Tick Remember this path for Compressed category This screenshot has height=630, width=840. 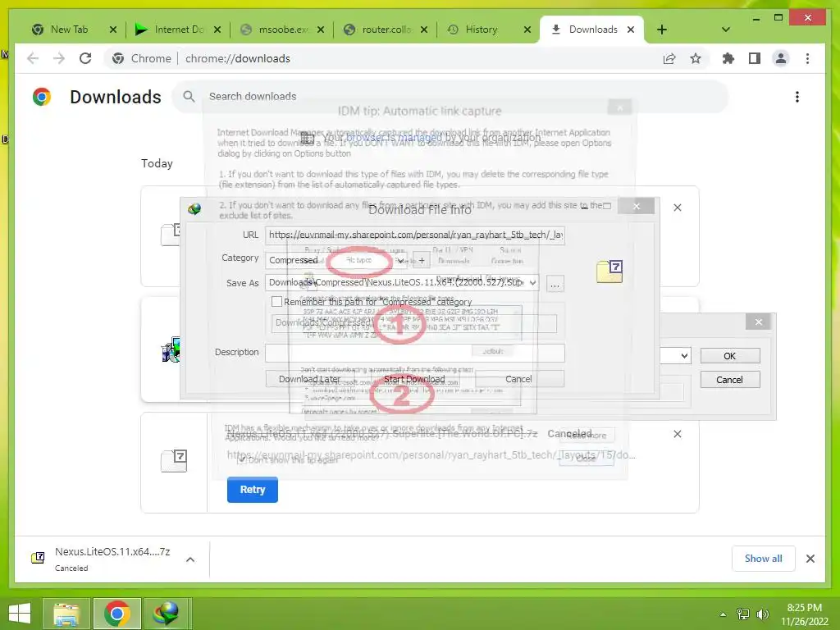point(276,302)
